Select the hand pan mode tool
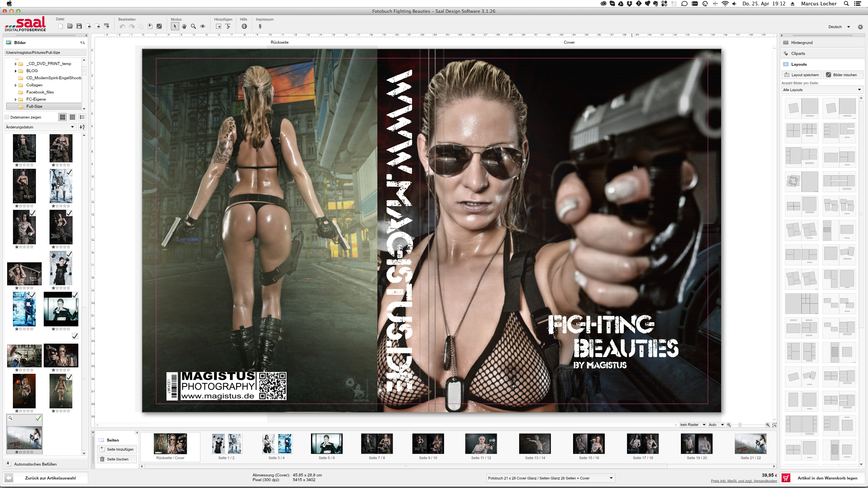This screenshot has height=488, width=868. (184, 26)
